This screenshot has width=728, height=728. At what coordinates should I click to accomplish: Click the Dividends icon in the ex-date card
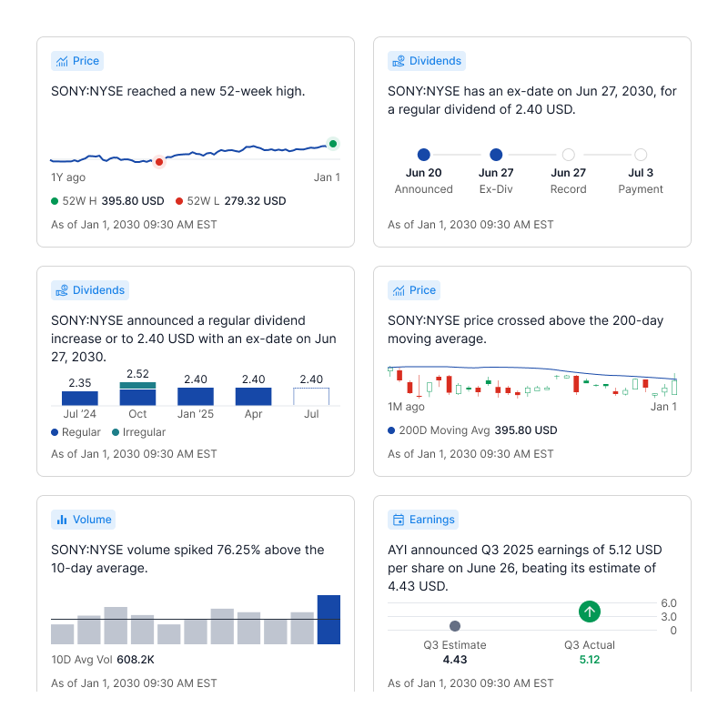point(399,61)
